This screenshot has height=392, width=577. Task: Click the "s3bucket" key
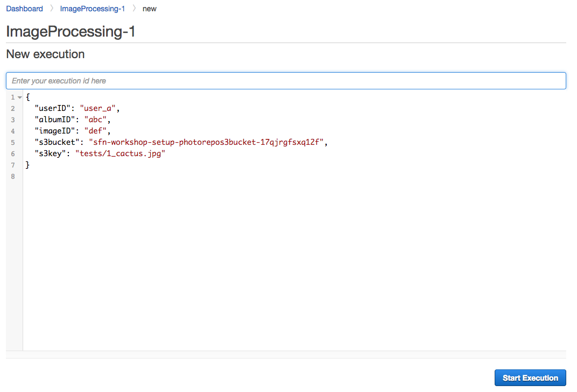(57, 143)
